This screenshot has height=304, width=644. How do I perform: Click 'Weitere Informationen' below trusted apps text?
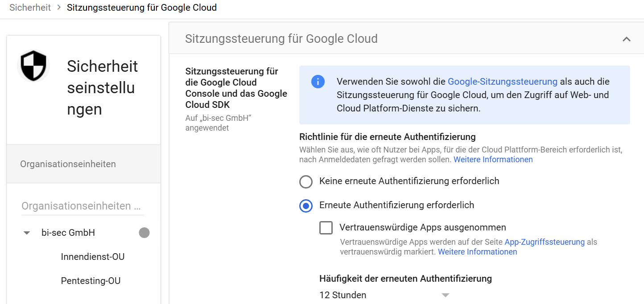coord(477,251)
